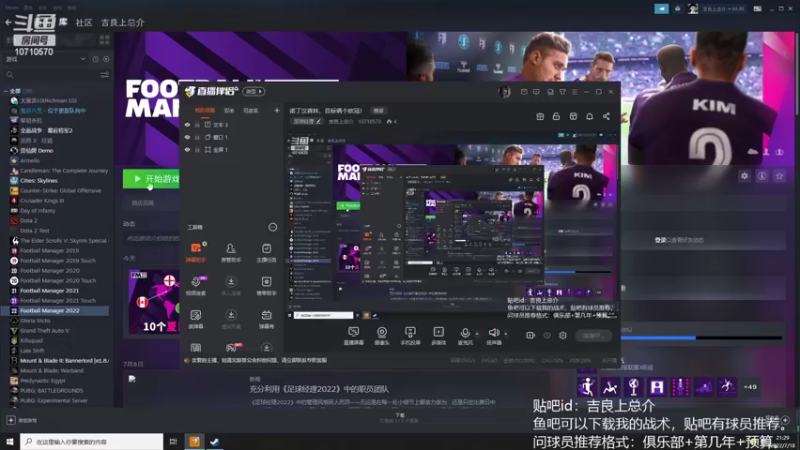Go back with the Steam back arrow
Viewport: 800px width, 450px height.
click(x=8, y=22)
